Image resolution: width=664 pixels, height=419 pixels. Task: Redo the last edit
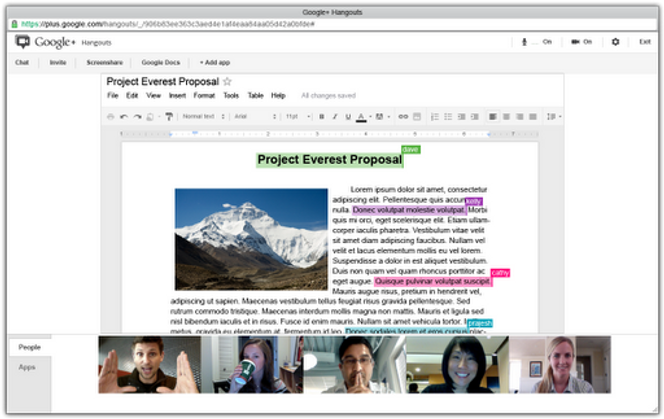137,117
